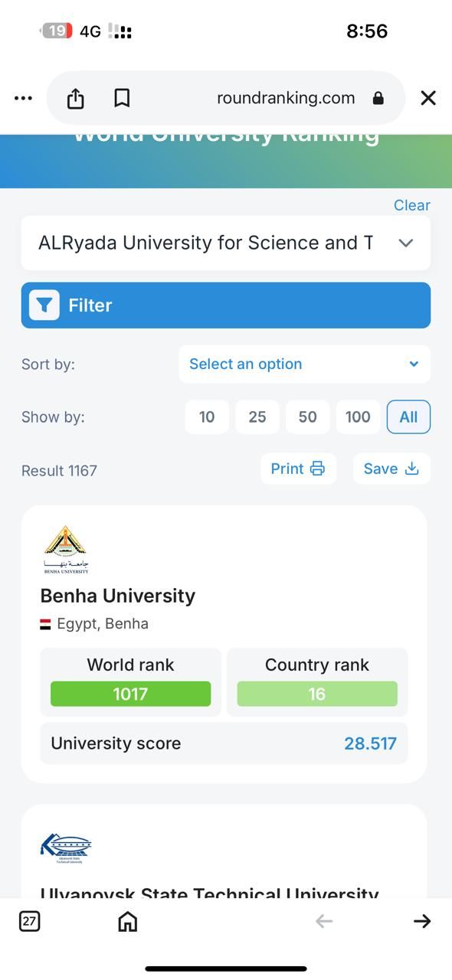Image resolution: width=452 pixels, height=980 pixels.
Task: Click the chevron in university selector
Action: (406, 243)
